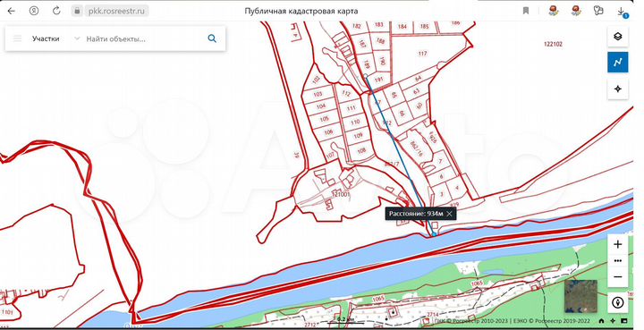Select parcel 188 on the map

point(381,41)
